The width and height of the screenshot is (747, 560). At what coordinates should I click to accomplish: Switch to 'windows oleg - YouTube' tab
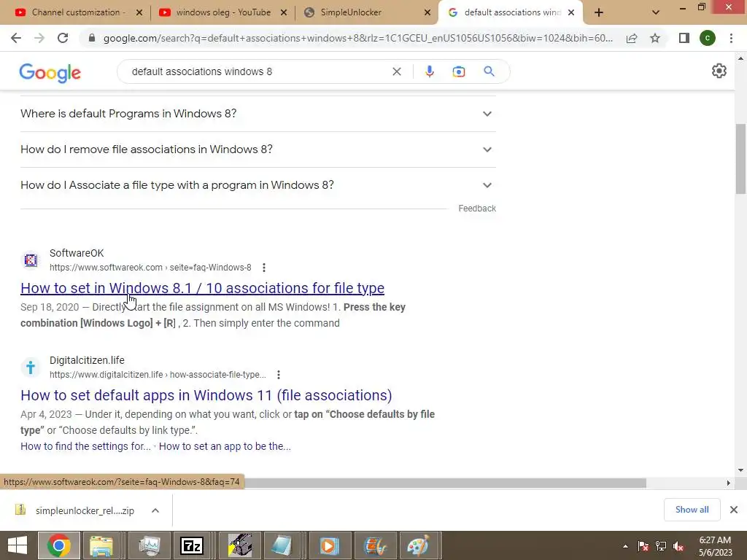(223, 12)
